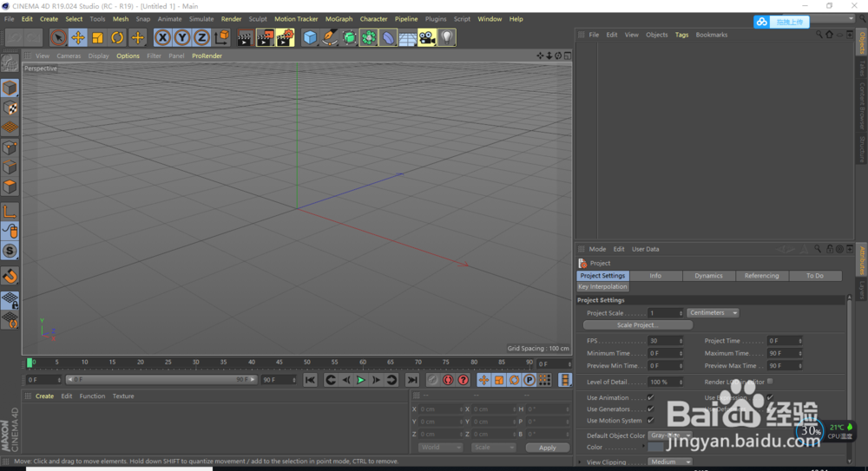Activate the Move tool in top toolbar
The height and width of the screenshot is (471, 868).
(x=77, y=37)
